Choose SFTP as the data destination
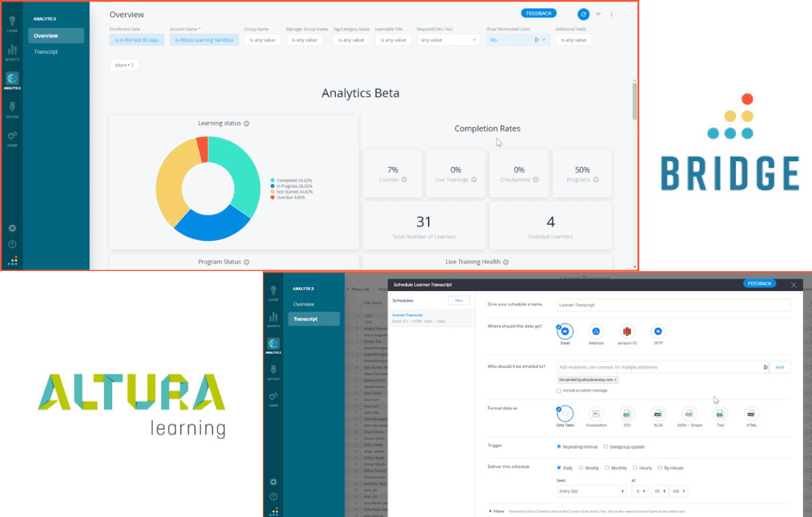The image size is (812, 517). (x=658, y=332)
